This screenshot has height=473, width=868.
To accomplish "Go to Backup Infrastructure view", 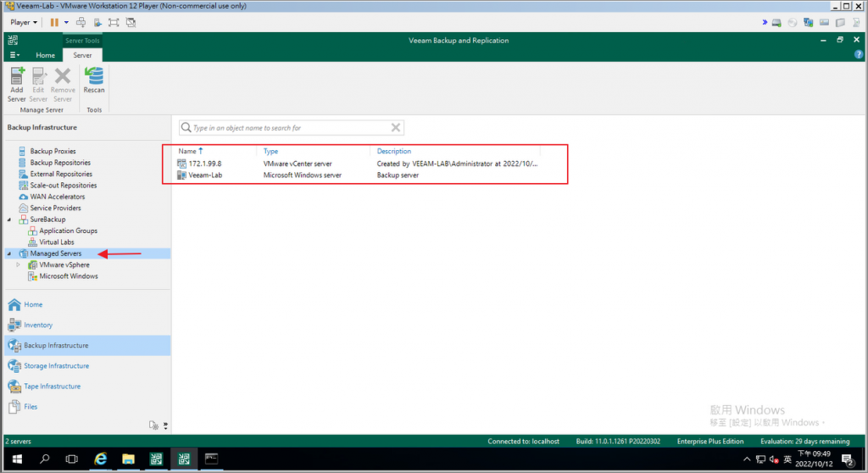I will pyautogui.click(x=87, y=346).
